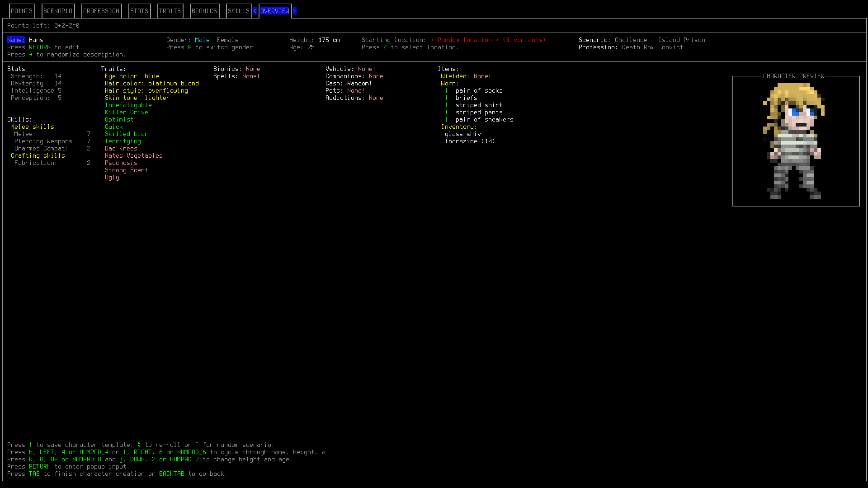This screenshot has height=488, width=868.
Task: Click the Bionics: None! entry
Action: (x=238, y=69)
